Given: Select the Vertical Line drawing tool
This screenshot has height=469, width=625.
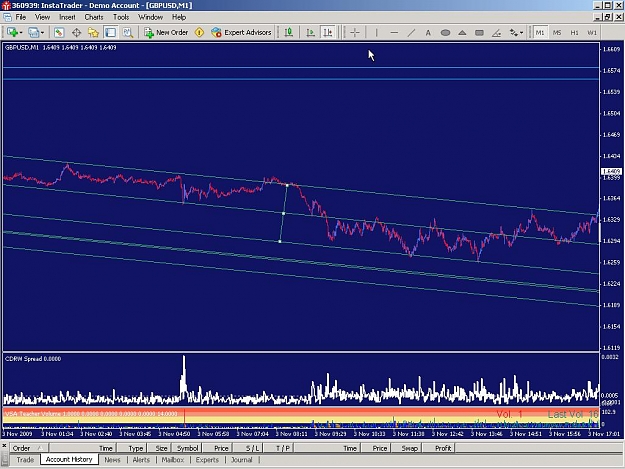Looking at the screenshot, I should [376, 32].
